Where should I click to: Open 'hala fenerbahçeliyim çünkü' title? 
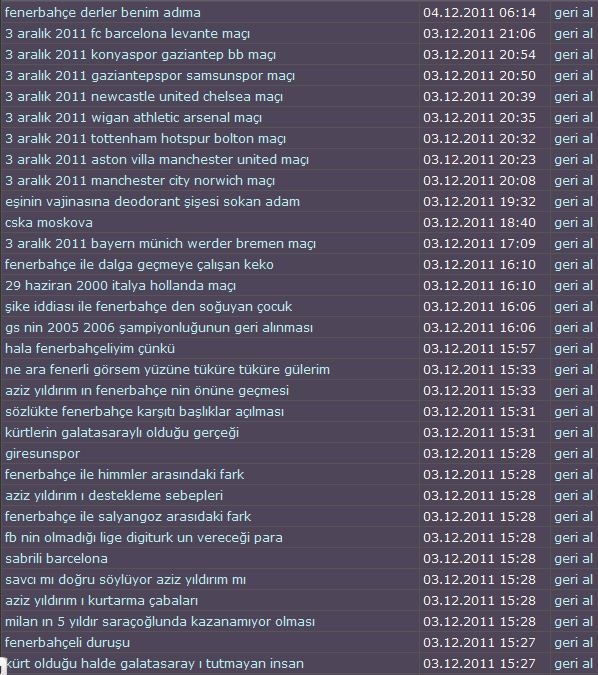90,349
